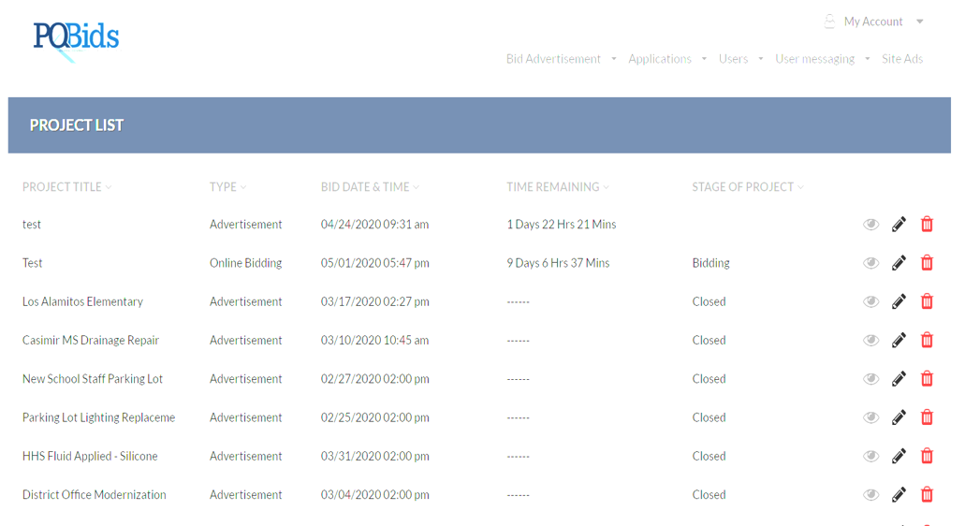980x526 pixels.
Task: Edit the New School Staff Parking Lot entry
Action: click(x=899, y=379)
